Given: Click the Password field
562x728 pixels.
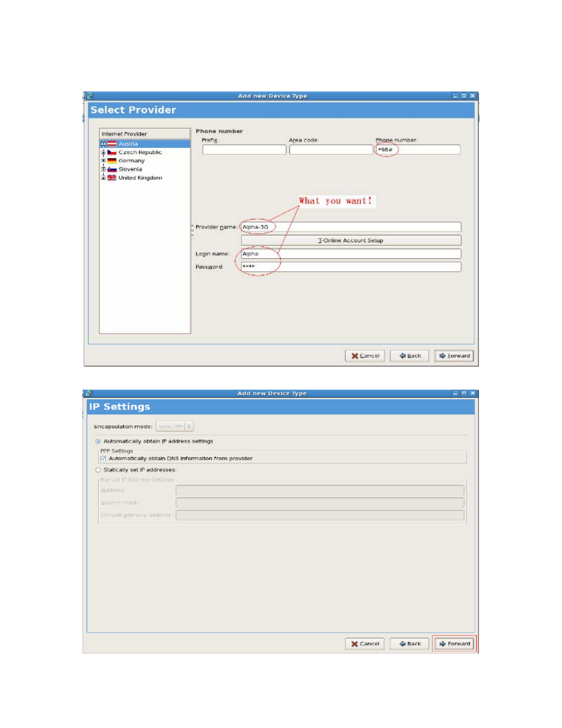Looking at the screenshot, I should [351, 267].
